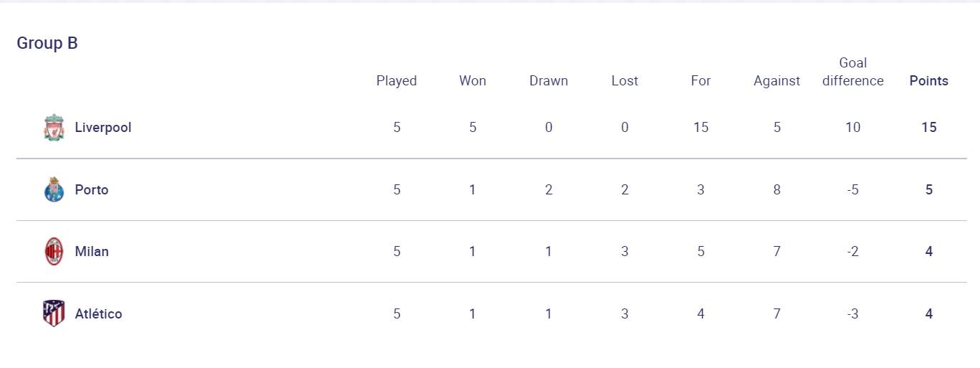Click the Atlético club crest icon
The height and width of the screenshot is (368, 980).
pos(54,313)
